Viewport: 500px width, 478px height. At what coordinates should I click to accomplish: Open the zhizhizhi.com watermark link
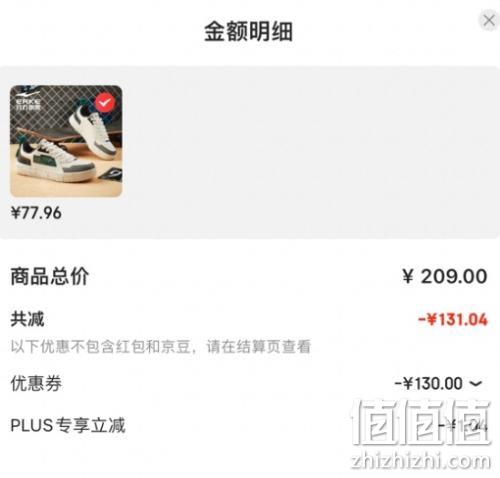pos(421,461)
